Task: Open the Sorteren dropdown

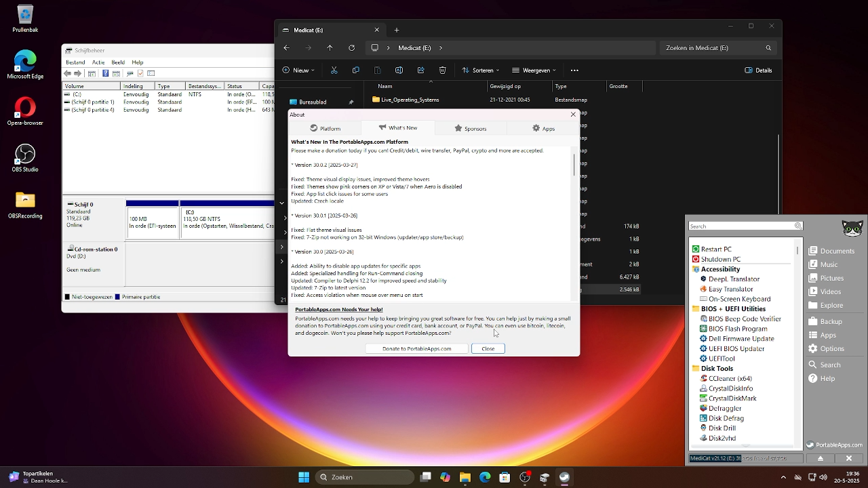Action: [481, 70]
